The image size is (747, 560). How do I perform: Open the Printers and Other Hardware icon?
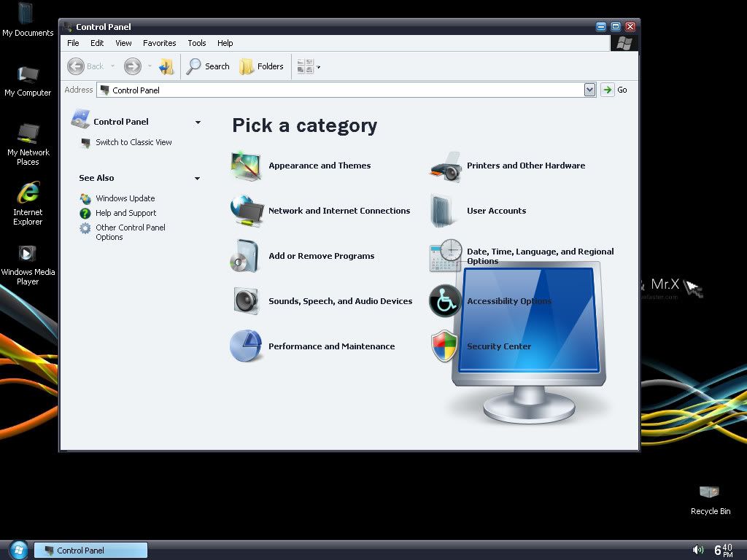pyautogui.click(x=446, y=167)
